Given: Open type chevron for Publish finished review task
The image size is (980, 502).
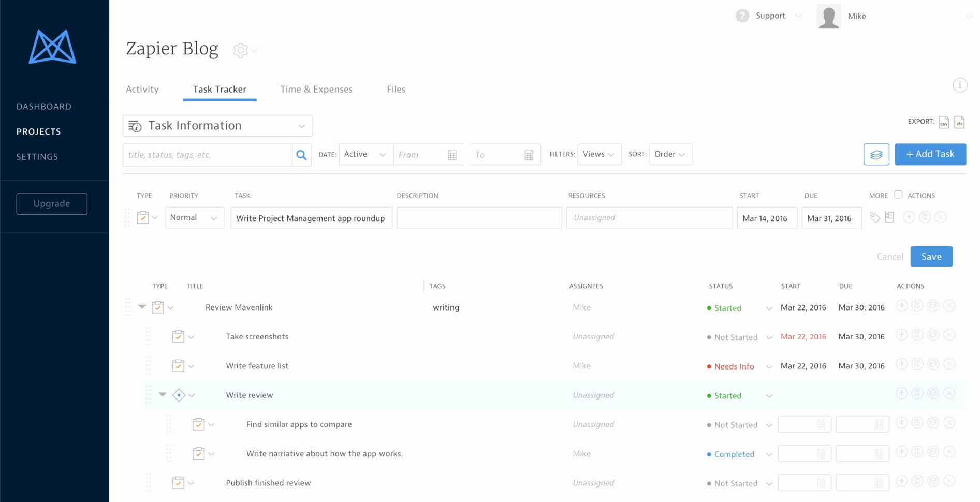Looking at the screenshot, I should [191, 483].
